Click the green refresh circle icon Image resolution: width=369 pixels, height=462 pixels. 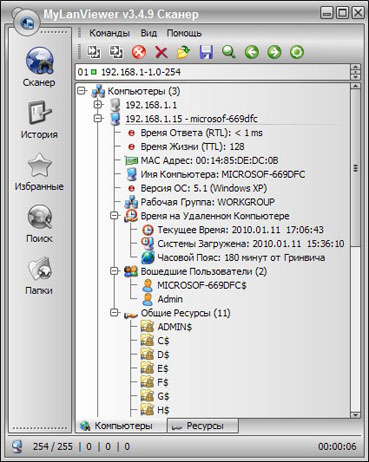(297, 52)
